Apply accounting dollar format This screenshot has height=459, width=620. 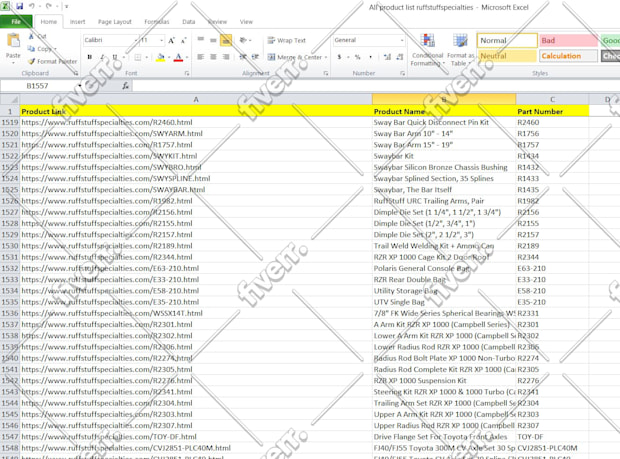click(x=339, y=57)
